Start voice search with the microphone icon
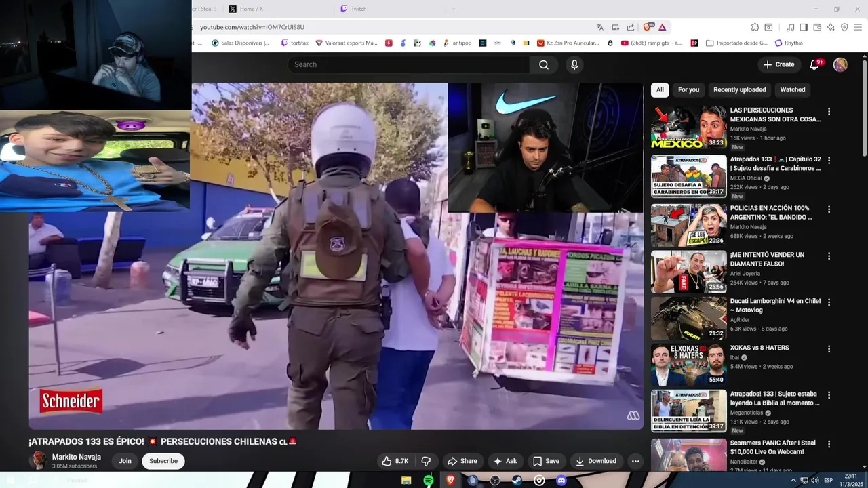 coord(574,64)
